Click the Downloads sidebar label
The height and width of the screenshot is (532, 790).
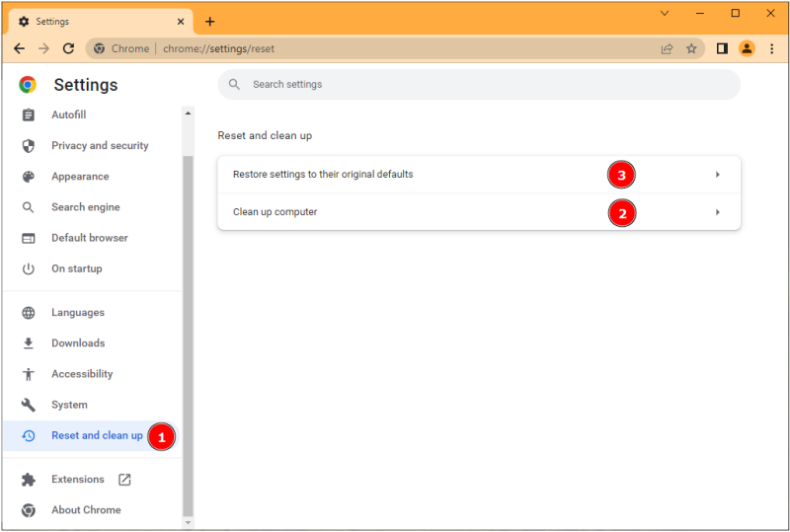78,343
